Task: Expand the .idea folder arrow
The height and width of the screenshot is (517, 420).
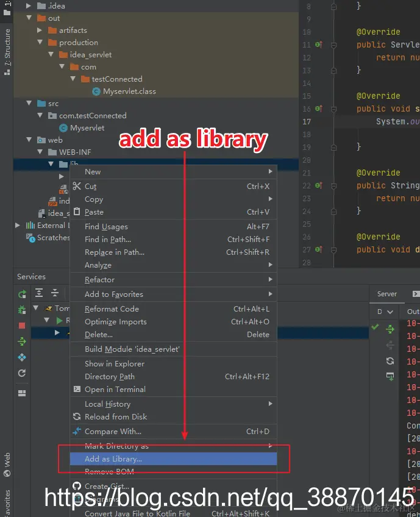Action: coord(29,6)
